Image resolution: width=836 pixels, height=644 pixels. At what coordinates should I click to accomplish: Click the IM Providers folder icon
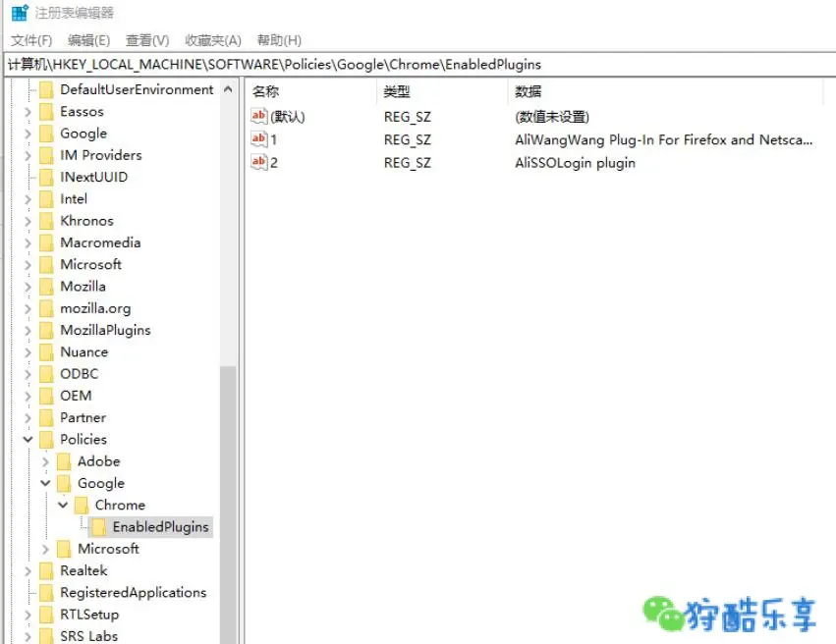(47, 155)
